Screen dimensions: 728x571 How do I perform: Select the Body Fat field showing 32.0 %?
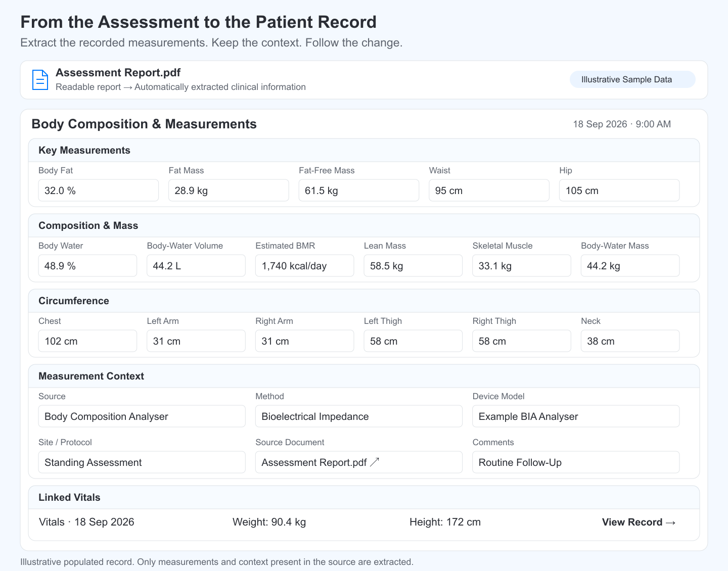tap(99, 191)
